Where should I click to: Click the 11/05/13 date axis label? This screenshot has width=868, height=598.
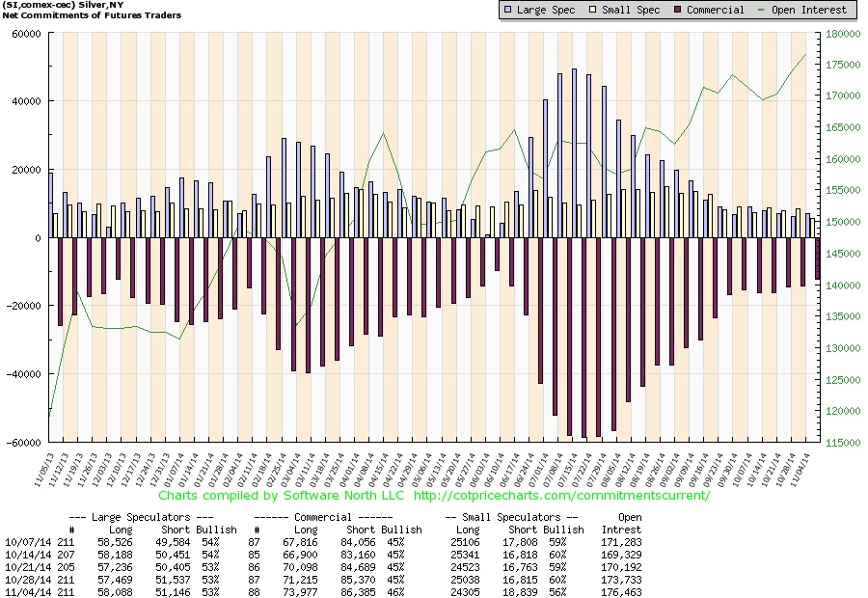[x=45, y=470]
